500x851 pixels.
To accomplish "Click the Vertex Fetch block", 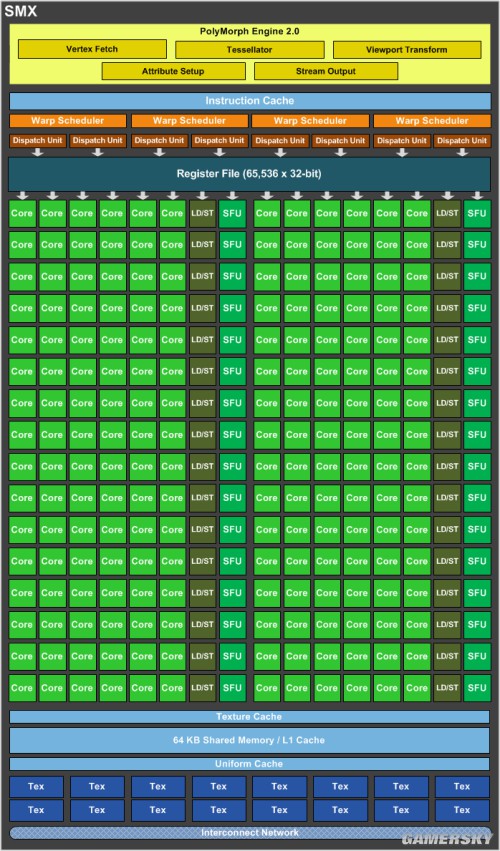I will pyautogui.click(x=92, y=49).
